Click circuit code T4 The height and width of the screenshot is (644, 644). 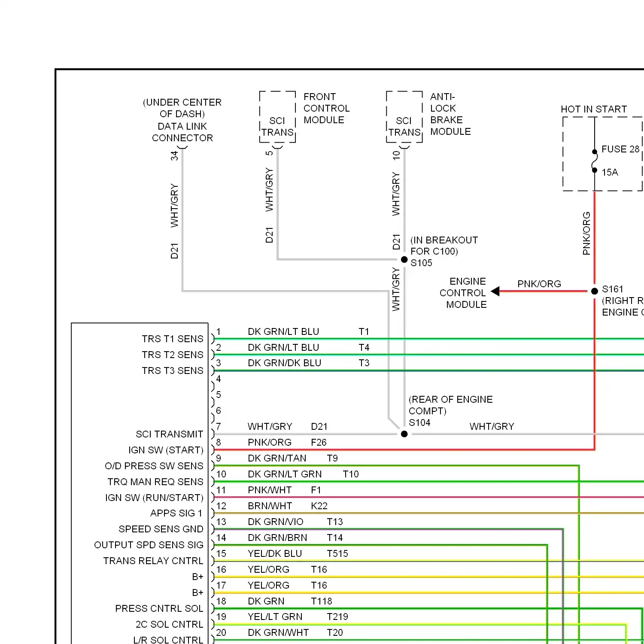[x=364, y=347]
